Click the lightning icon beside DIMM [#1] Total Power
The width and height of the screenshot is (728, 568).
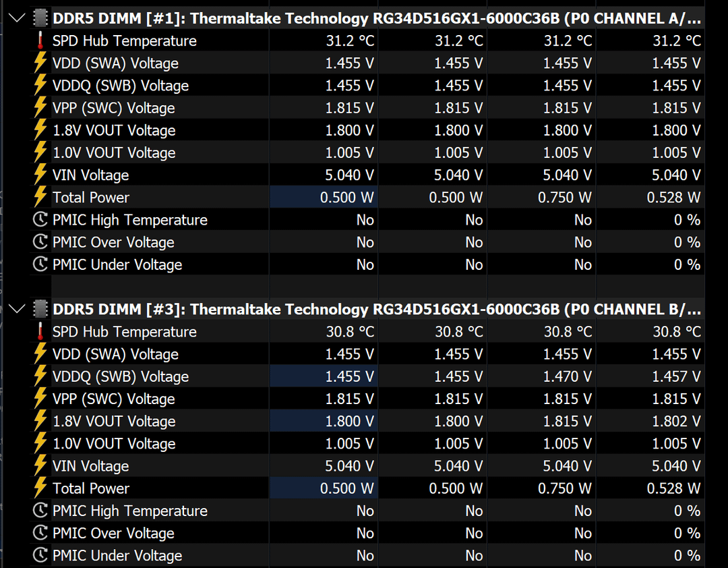pyautogui.click(x=40, y=198)
